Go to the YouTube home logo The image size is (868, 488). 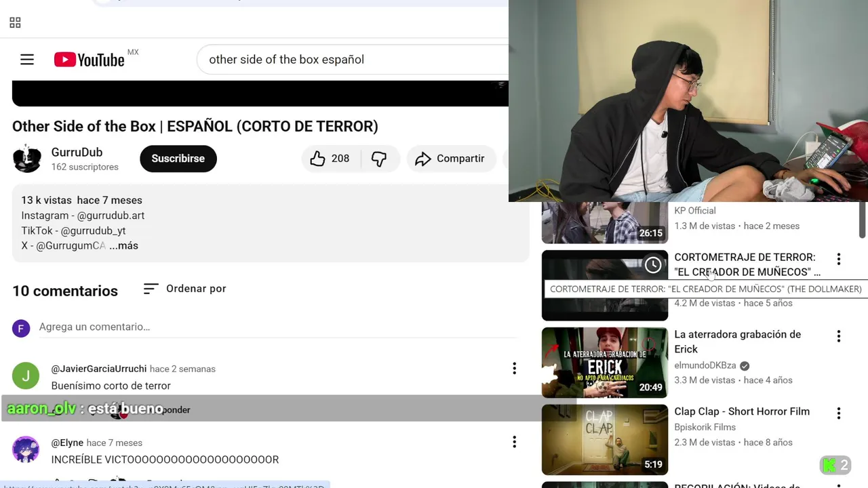click(90, 60)
